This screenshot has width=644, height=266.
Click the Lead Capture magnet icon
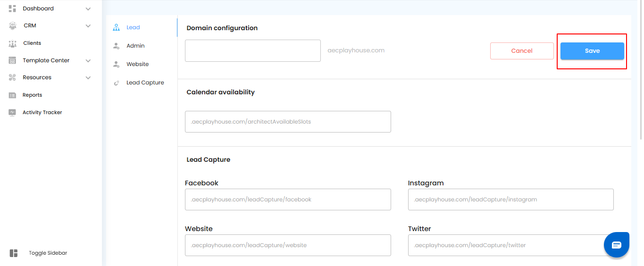pyautogui.click(x=116, y=83)
